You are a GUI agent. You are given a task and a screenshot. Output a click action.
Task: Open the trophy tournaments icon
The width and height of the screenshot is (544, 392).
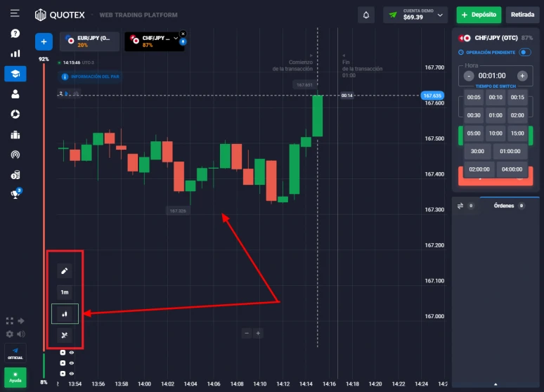click(15, 194)
